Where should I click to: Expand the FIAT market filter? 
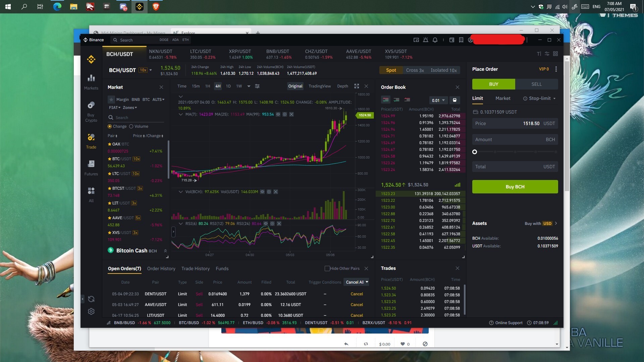point(115,108)
